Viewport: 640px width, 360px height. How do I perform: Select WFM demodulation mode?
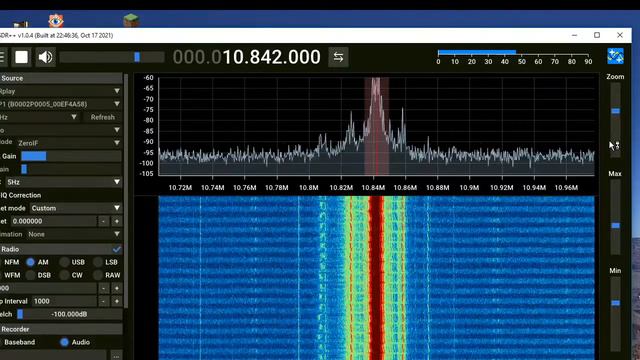pos(11,275)
